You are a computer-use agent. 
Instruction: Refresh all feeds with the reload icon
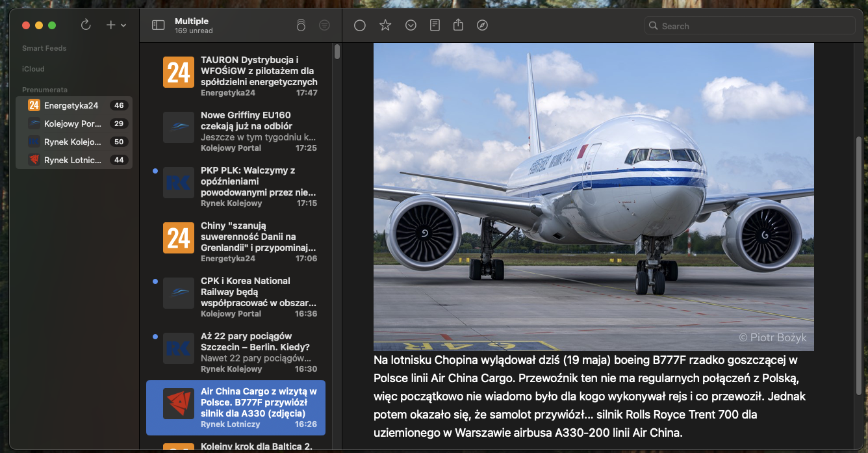point(86,25)
